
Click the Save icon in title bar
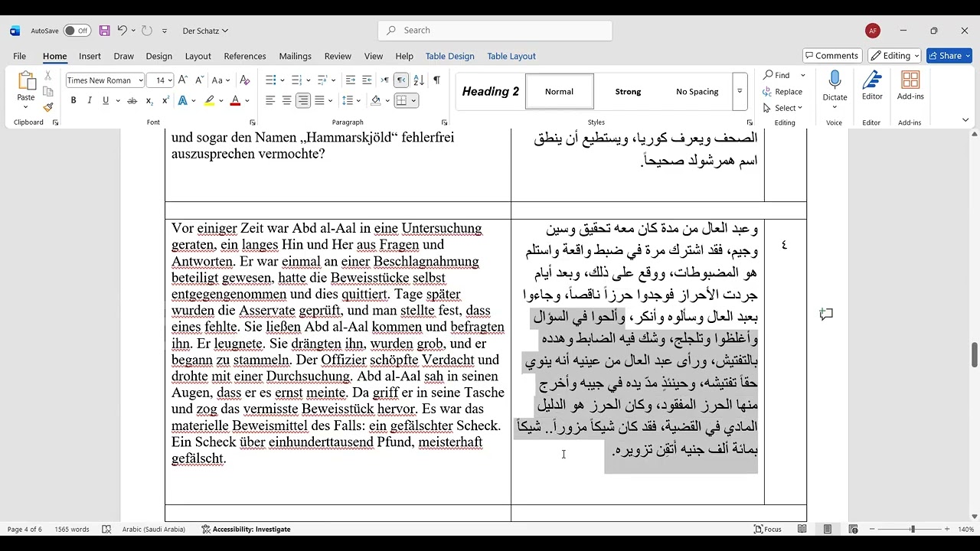(x=104, y=31)
